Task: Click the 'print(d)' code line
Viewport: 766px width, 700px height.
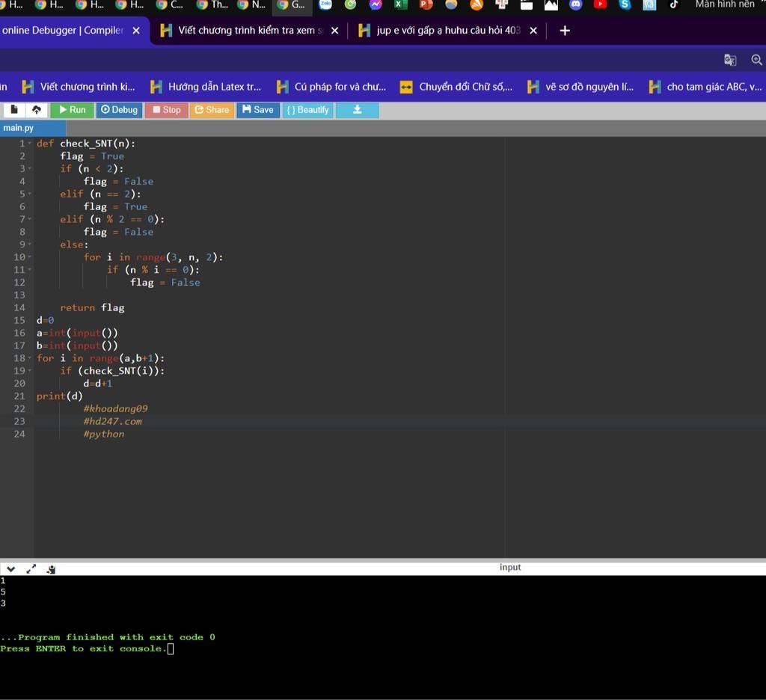Action: point(60,396)
